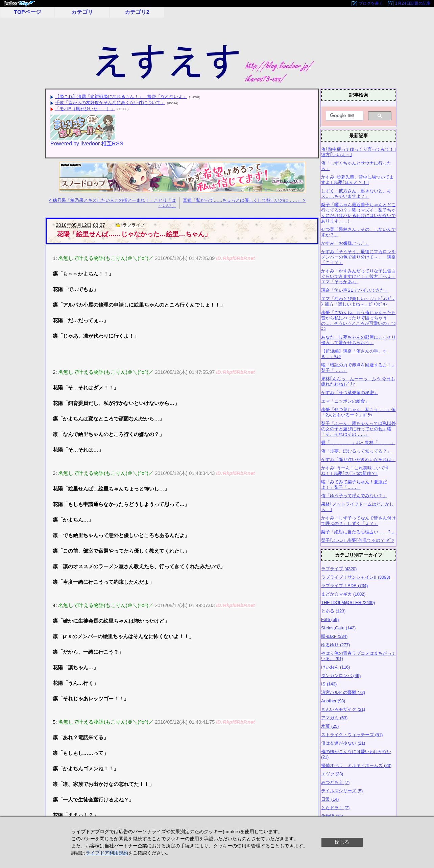Image resolution: width=434 pixels, height=868 pixels.
Task: Open recent article かすみ「せつ菜先輩の秘密」
Action: pyautogui.click(x=349, y=393)
